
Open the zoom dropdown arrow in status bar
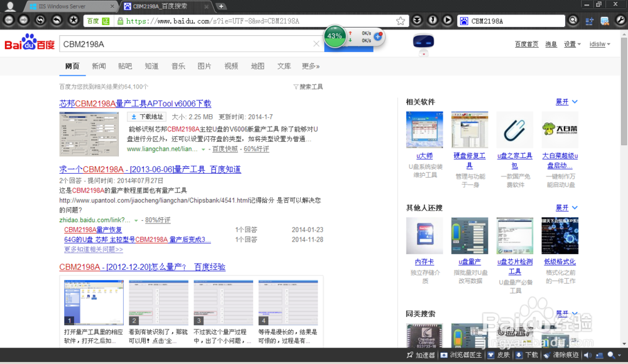tap(620, 355)
